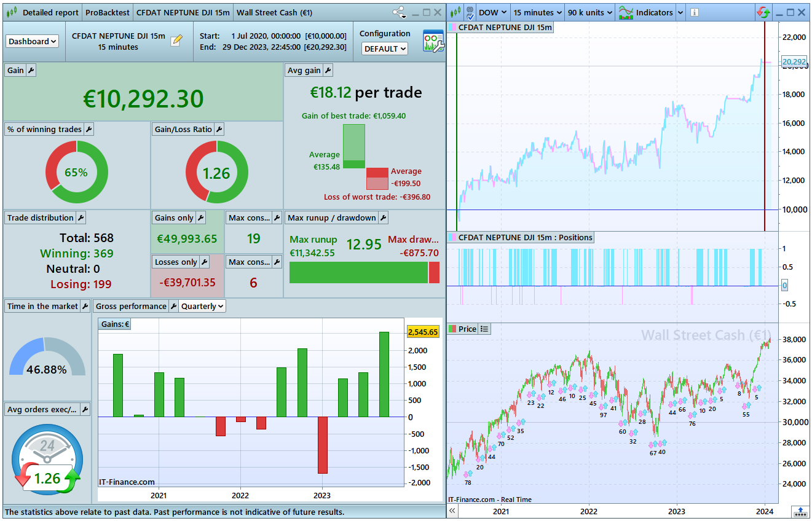Click the Gain panel label
The image size is (812, 521).
coord(15,71)
